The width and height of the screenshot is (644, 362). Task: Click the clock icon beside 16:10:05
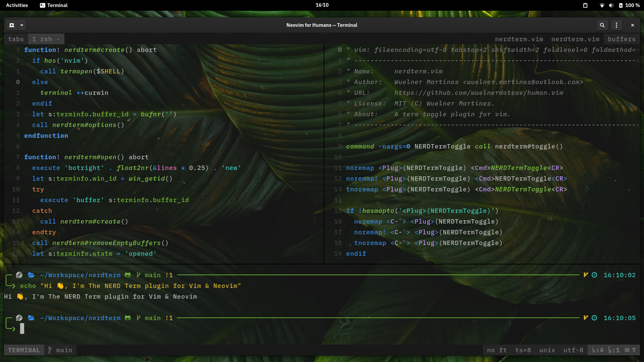click(594, 318)
